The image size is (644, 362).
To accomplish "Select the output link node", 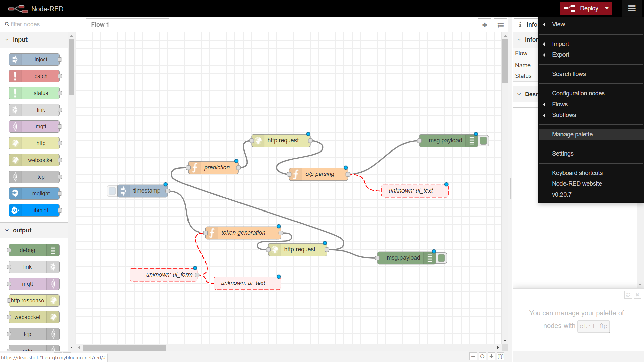I will [x=34, y=267].
